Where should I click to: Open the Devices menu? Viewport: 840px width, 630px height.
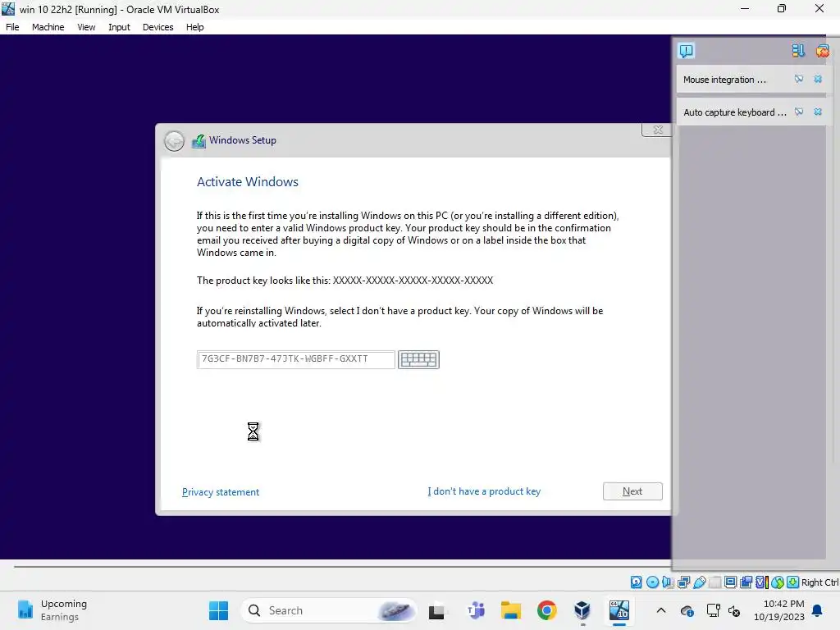coord(157,27)
